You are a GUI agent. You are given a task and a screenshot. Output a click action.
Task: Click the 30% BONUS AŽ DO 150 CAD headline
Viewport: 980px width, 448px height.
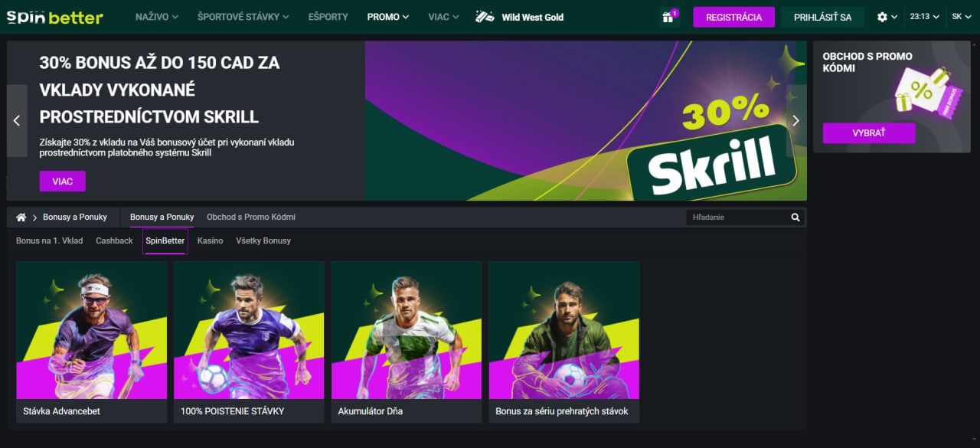click(159, 90)
